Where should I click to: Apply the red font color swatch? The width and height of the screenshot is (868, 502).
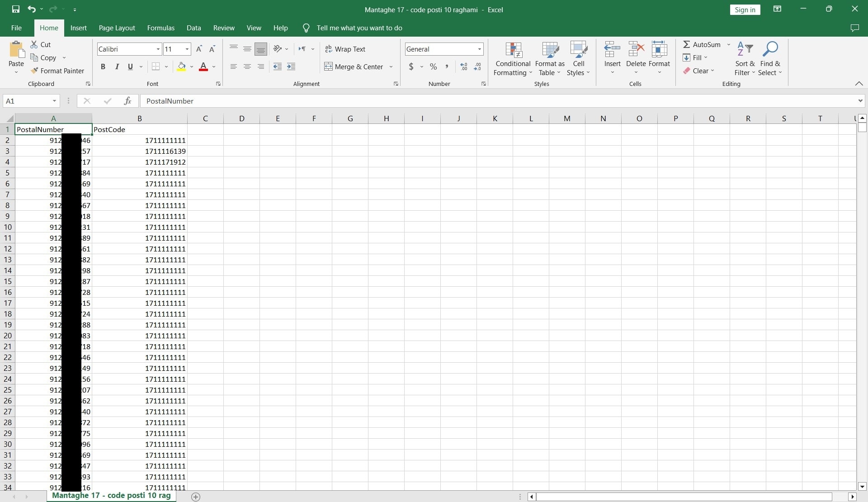coord(203,66)
